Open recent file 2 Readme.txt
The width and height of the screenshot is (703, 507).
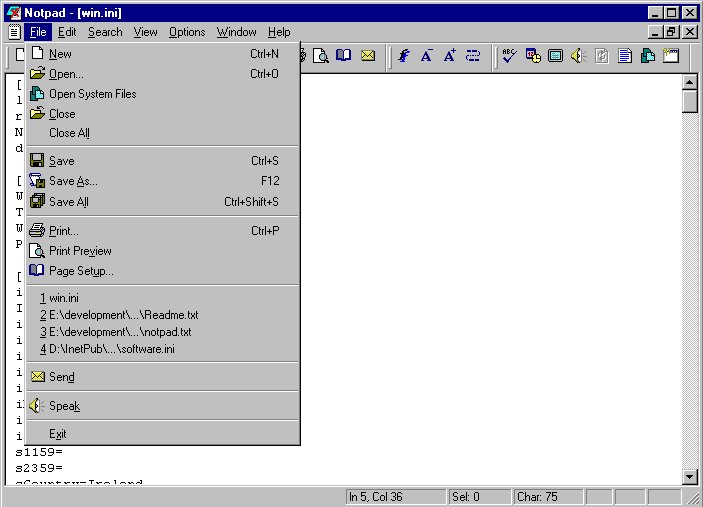coord(163,315)
